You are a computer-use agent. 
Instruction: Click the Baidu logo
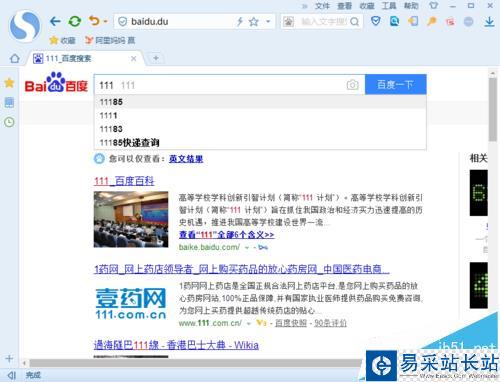[x=56, y=83]
